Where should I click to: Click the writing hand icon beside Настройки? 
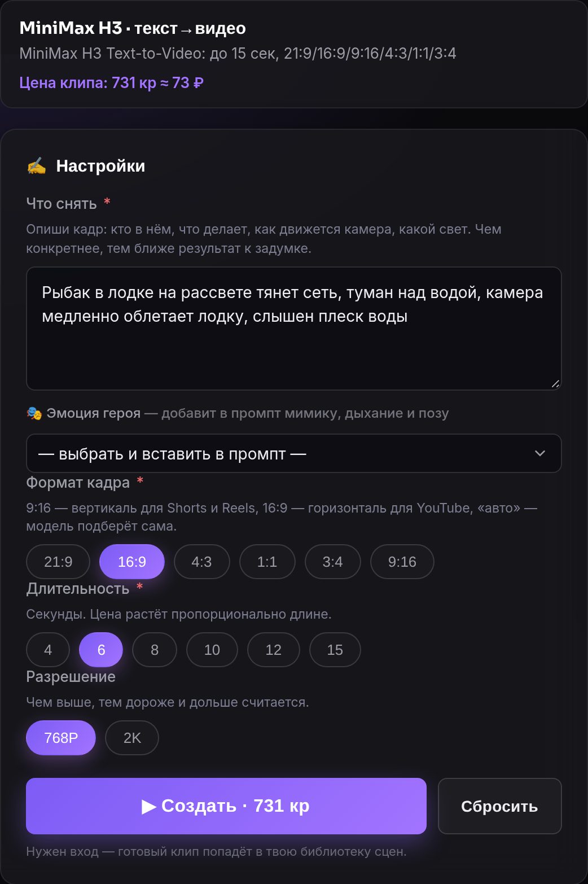[x=37, y=166]
